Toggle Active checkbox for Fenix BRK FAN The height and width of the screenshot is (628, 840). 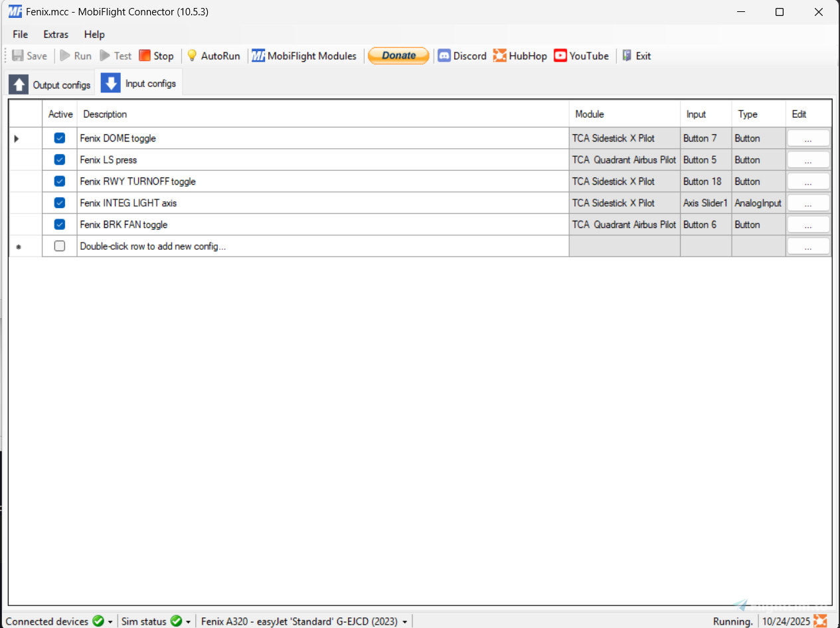click(x=60, y=225)
